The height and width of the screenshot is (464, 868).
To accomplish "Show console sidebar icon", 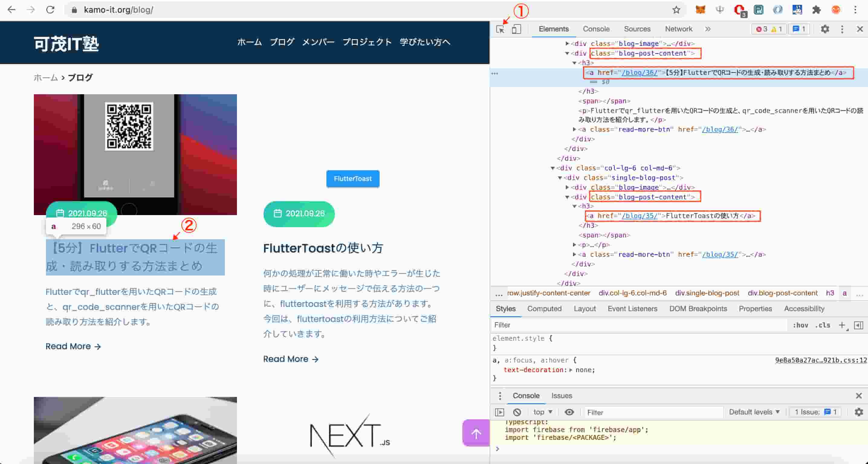I will 499,412.
